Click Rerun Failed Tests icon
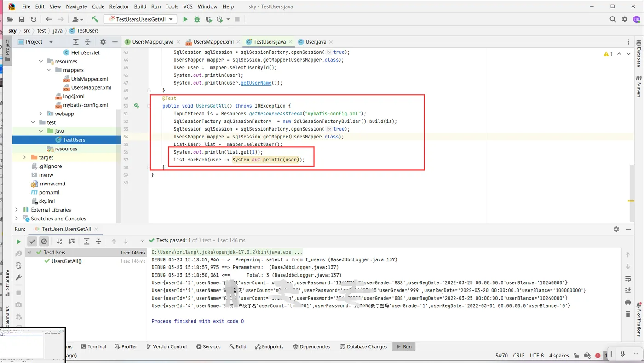Image resolution: width=644 pixels, height=363 pixels. coord(18,254)
